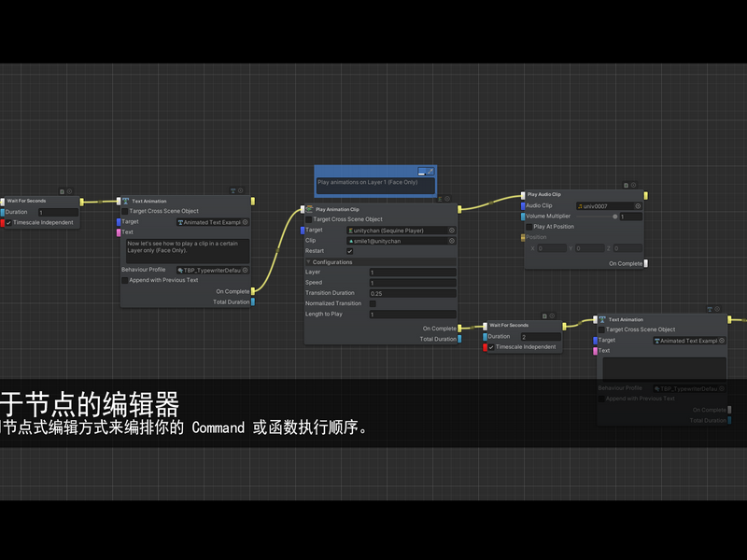Click Play Animation Clip Total Duration output port
The height and width of the screenshot is (560, 747).
click(459, 339)
